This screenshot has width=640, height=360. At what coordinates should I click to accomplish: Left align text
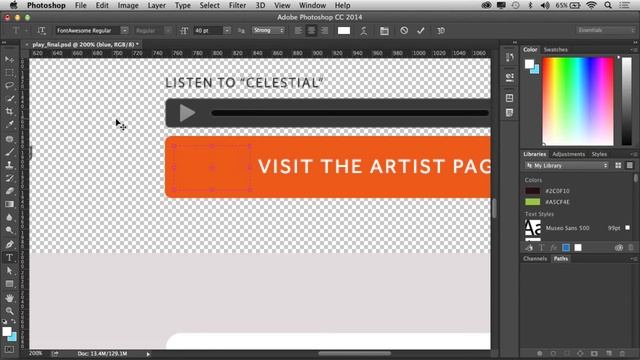(x=298, y=31)
